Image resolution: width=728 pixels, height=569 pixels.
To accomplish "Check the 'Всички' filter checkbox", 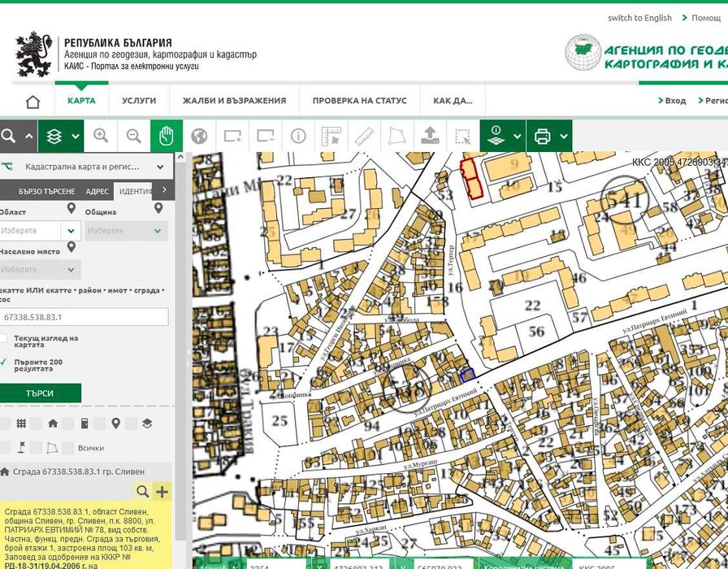I will click(x=68, y=447).
